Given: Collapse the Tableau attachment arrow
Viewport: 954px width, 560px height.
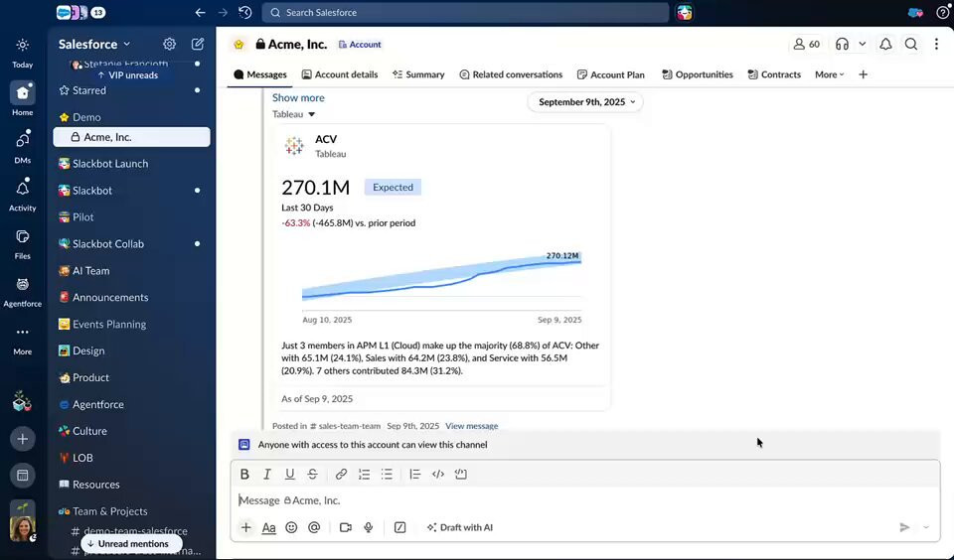Looking at the screenshot, I should pyautogui.click(x=311, y=114).
